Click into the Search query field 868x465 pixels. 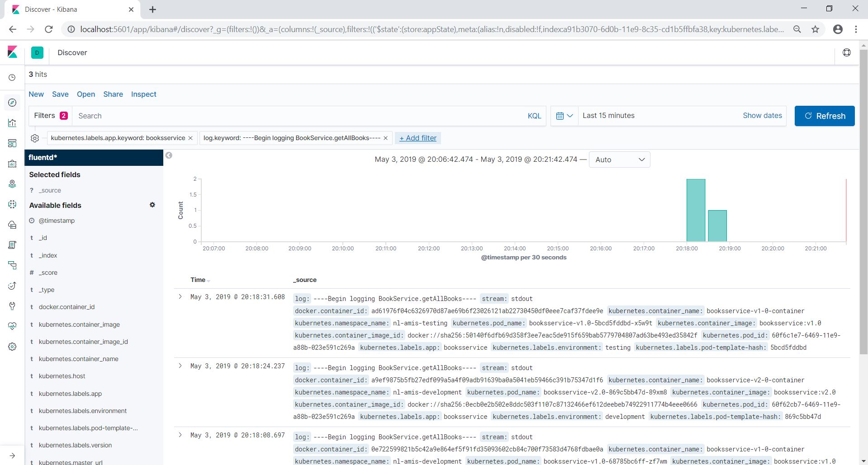tap(299, 116)
